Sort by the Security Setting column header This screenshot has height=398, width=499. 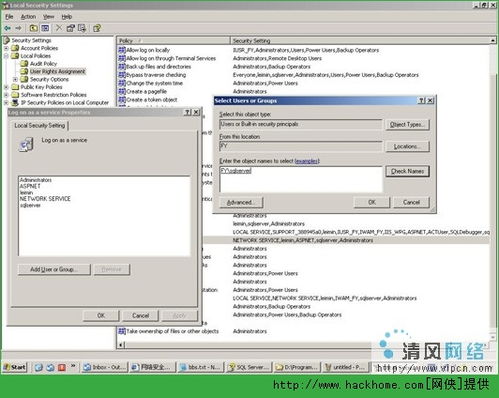point(360,41)
